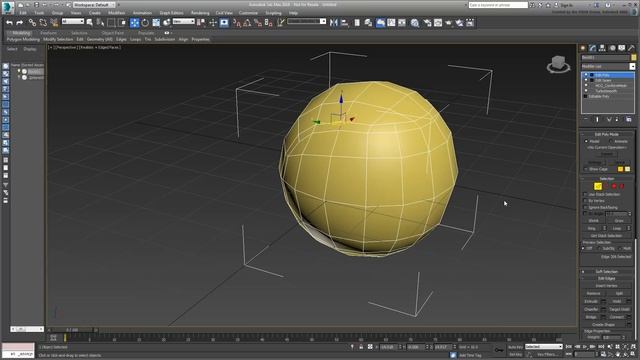Click Get Stack Selection button
640x360 pixels.
(607, 236)
